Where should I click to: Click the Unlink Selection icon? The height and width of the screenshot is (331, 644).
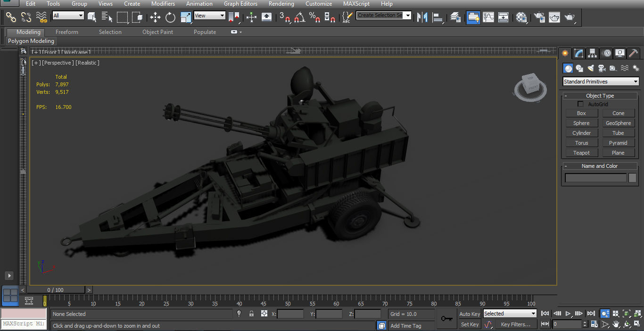tap(26, 17)
